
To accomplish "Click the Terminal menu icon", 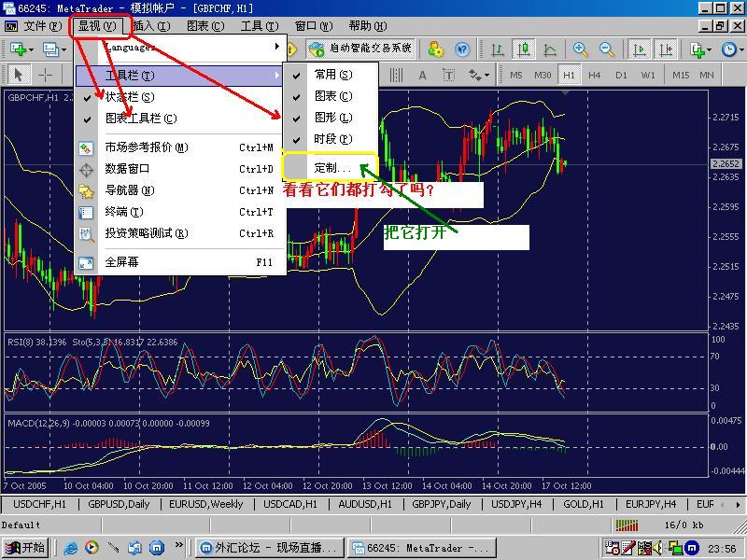I will [x=86, y=212].
